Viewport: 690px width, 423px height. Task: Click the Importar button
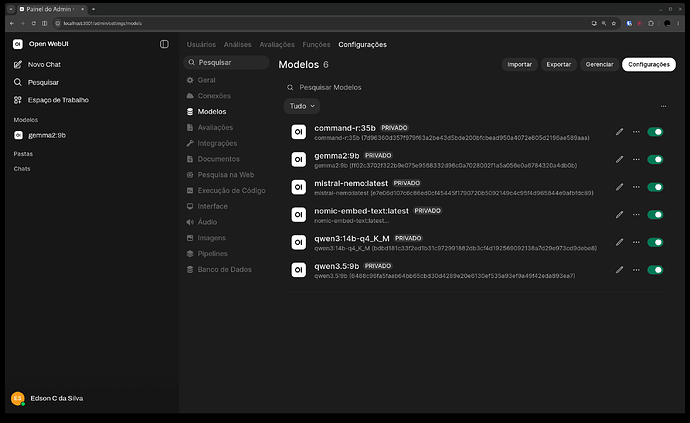tap(520, 64)
